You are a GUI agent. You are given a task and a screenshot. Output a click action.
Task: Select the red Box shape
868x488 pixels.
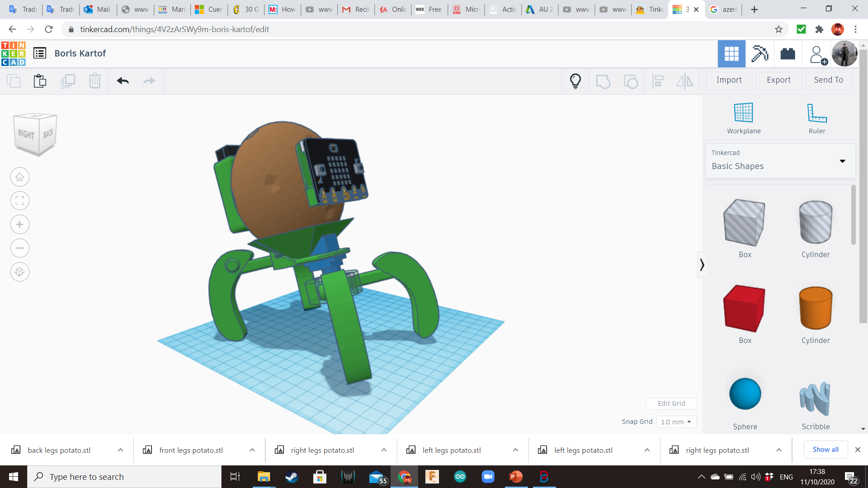[744, 308]
